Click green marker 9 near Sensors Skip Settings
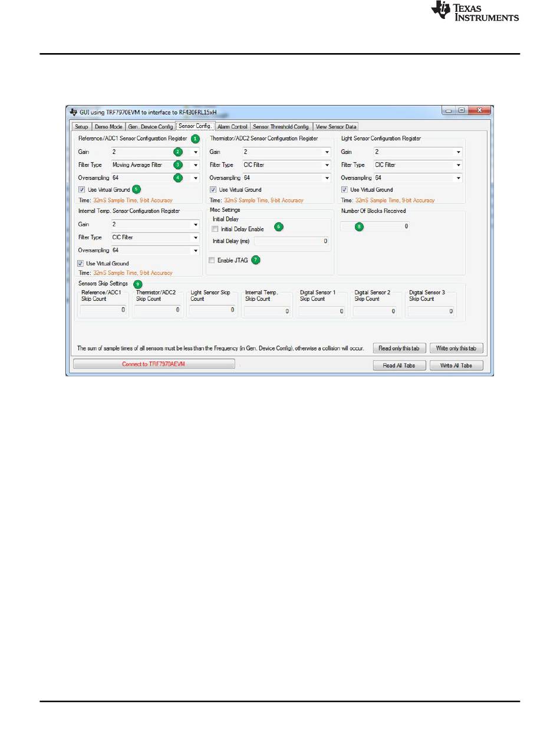 (138, 284)
